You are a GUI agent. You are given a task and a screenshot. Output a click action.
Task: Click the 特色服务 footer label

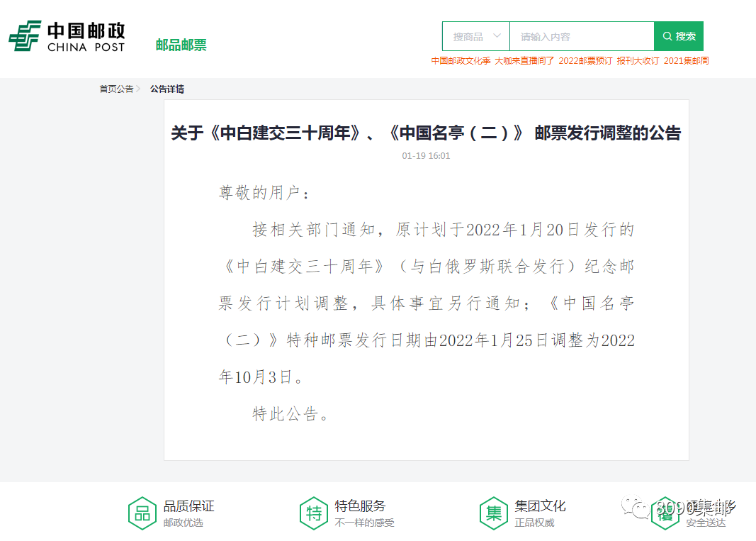tap(360, 506)
